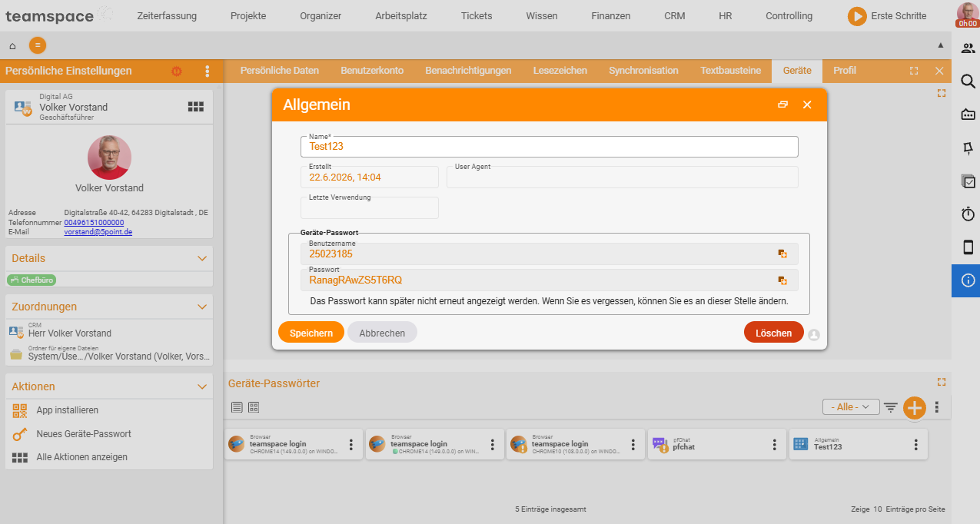980x524 pixels.
Task: Close the Allgemein dialog
Action: pyautogui.click(x=807, y=104)
